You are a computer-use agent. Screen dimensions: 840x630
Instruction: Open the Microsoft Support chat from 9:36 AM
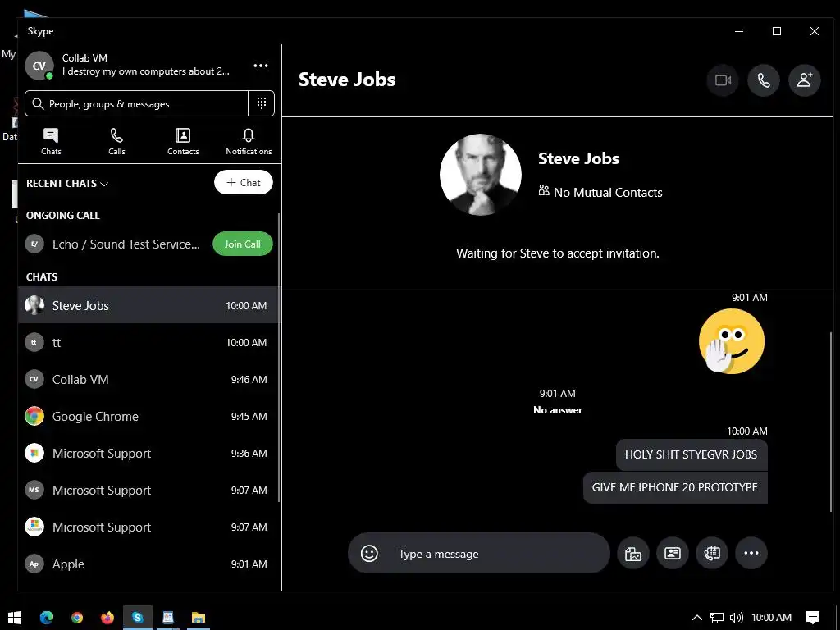point(148,453)
